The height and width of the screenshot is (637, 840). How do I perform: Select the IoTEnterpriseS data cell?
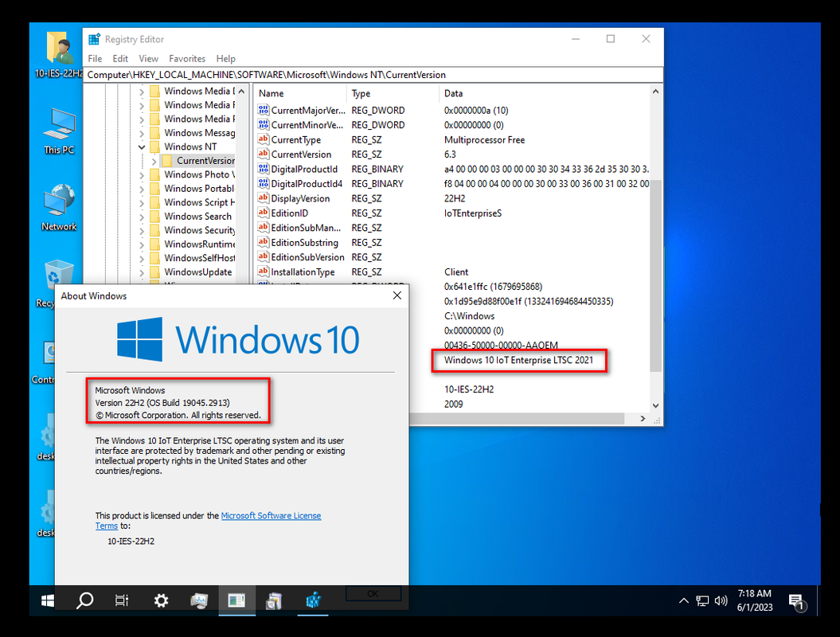click(473, 213)
